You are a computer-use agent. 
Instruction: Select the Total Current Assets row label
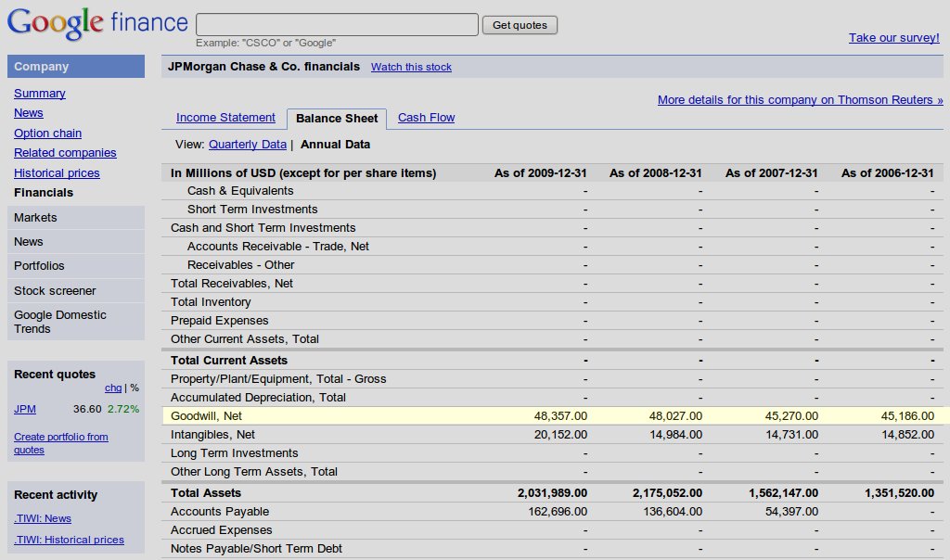(x=229, y=361)
